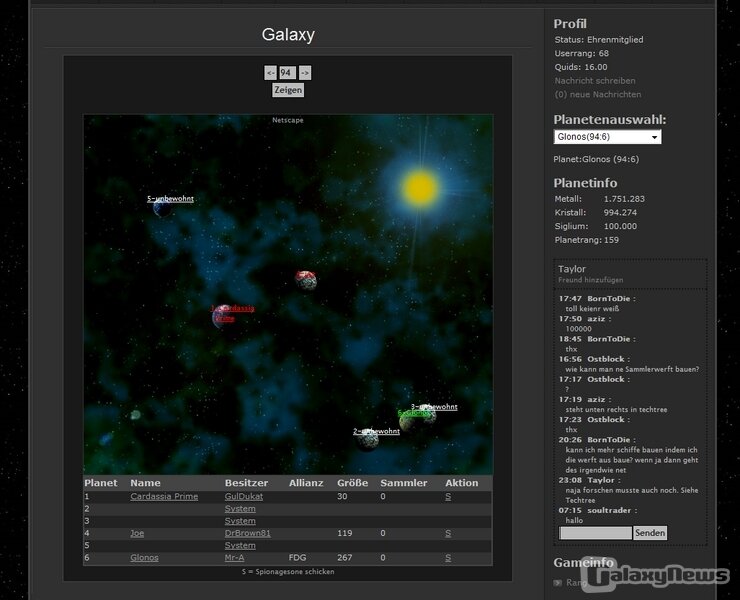
Task: Click the Planetrang: 159 text
Action: [x=587, y=240]
